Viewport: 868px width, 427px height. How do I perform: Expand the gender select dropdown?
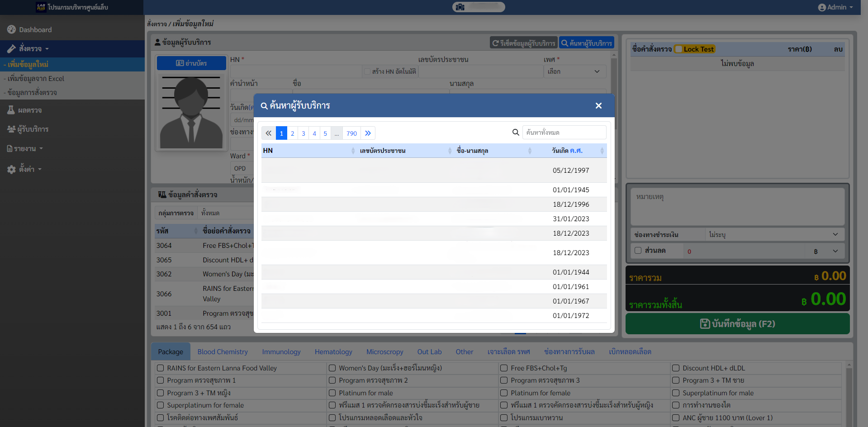(574, 71)
